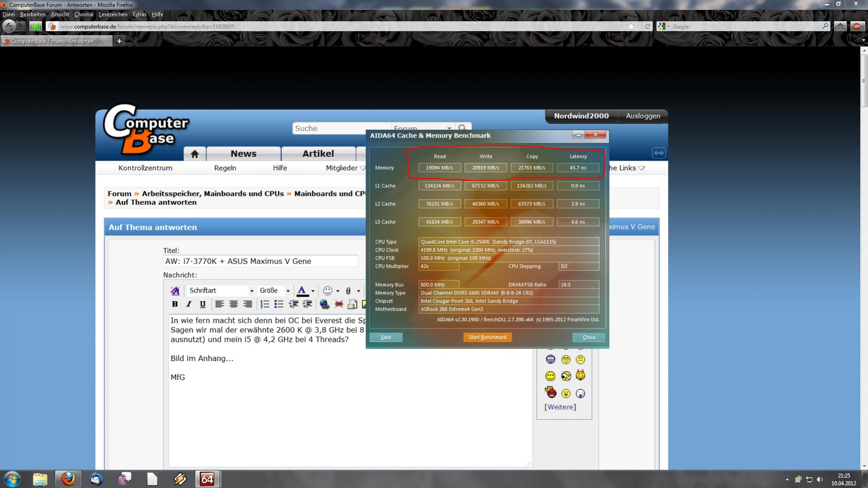Click the Titel input field
This screenshot has width=868, height=488.
(261, 261)
